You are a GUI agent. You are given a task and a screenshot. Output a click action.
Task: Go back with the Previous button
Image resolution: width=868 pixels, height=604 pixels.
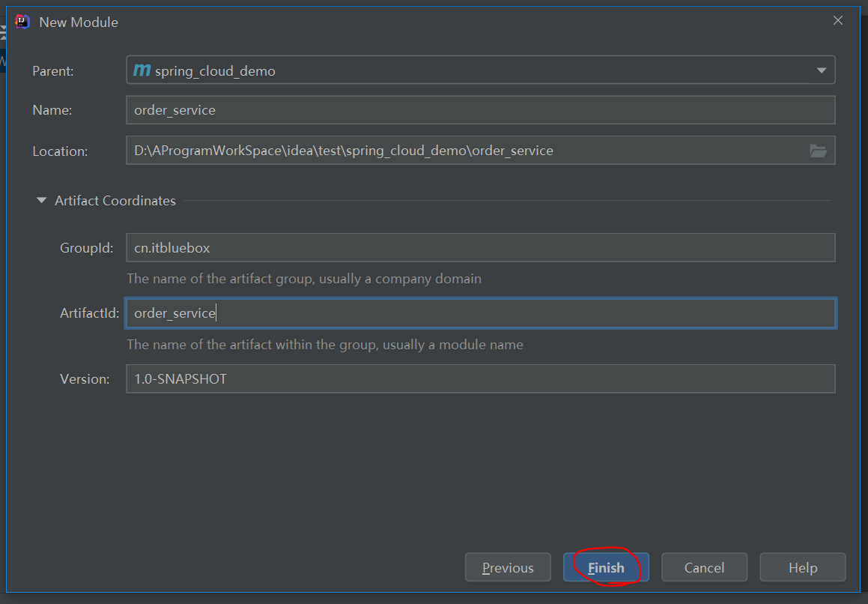point(508,568)
